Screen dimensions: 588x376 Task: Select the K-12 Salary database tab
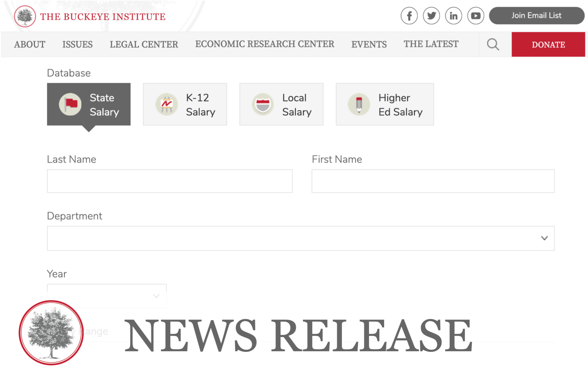185,104
